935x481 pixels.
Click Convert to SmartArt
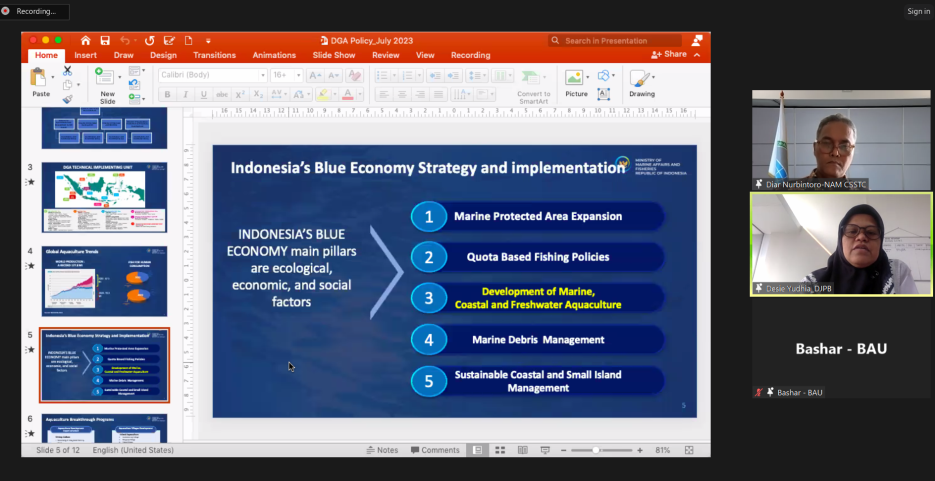533,84
